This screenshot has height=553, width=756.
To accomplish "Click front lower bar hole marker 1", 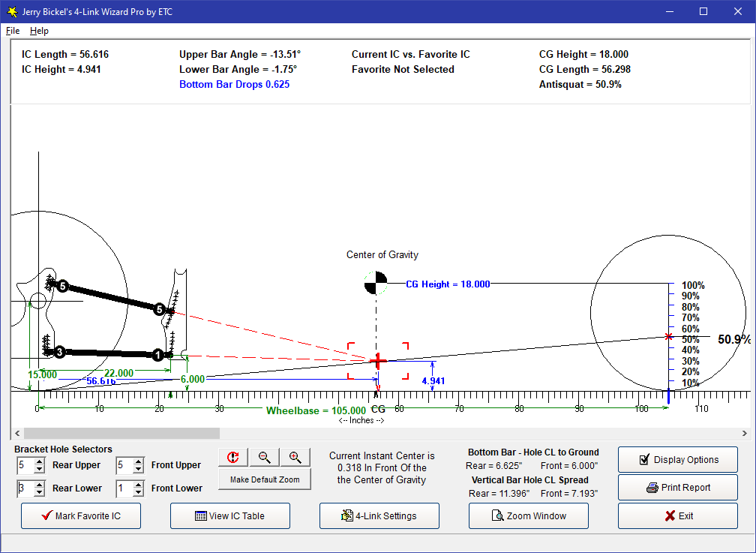I will click(157, 355).
